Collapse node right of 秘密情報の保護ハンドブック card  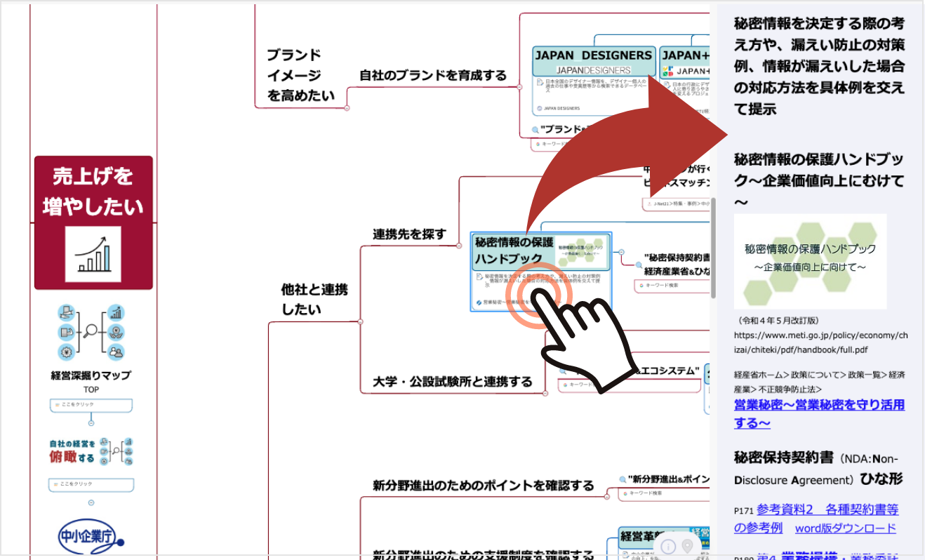coord(621,252)
